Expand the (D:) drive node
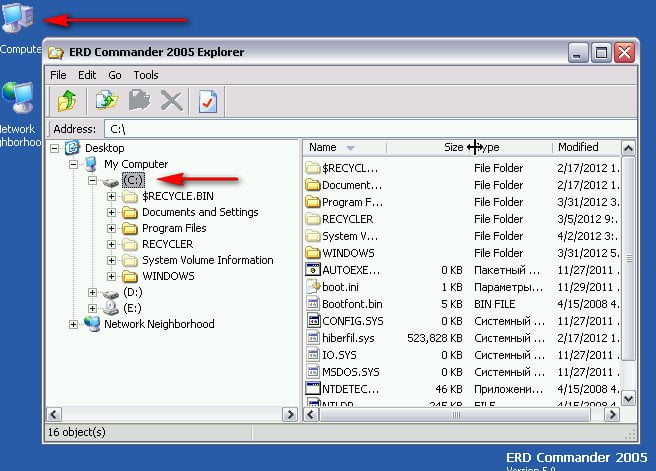656x471 pixels. click(x=93, y=293)
